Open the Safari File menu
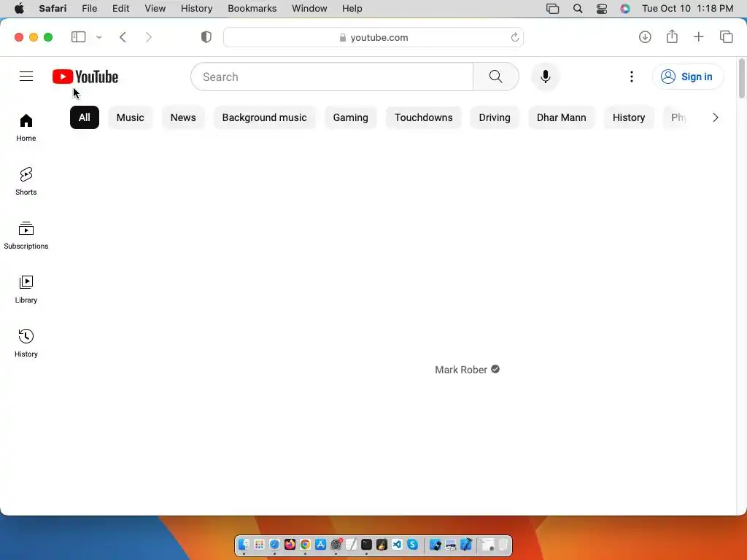Screen dimensions: 747x560 [x=89, y=9]
